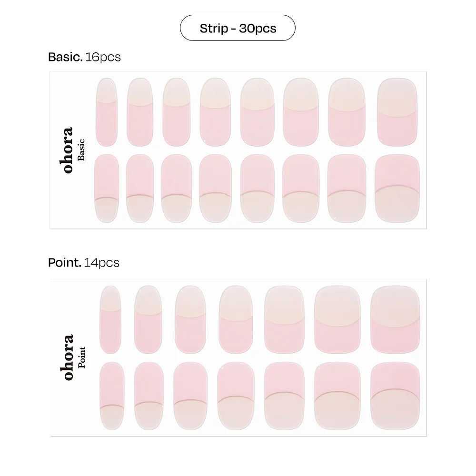
Task: Click the fifth nail in Point sheet's bottom row
Action: point(284,395)
